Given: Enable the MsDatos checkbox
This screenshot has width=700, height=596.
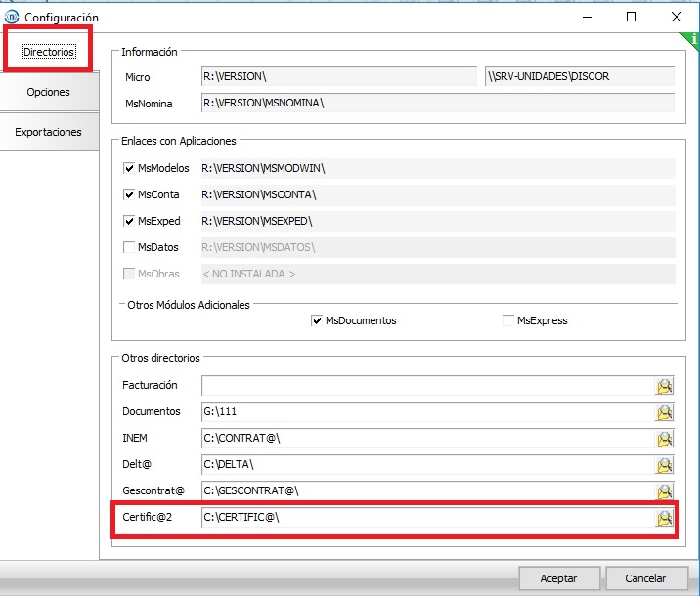Looking at the screenshot, I should 129,247.
